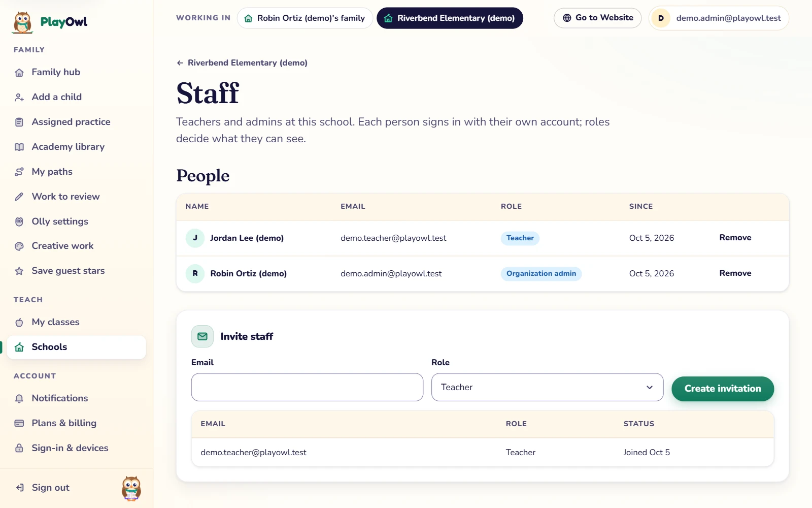This screenshot has height=508, width=812.
Task: Switch to Robin Ortiz (demo)'s family workspace
Action: click(x=305, y=18)
